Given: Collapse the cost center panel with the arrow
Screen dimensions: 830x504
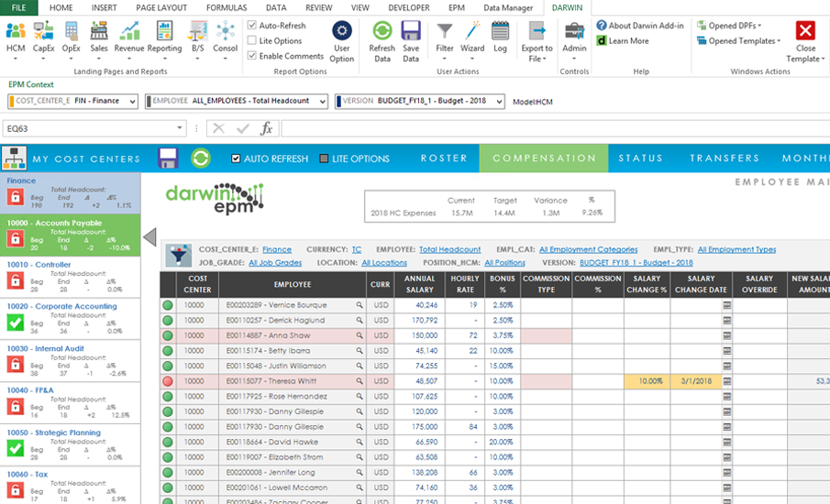Looking at the screenshot, I should 149,237.
